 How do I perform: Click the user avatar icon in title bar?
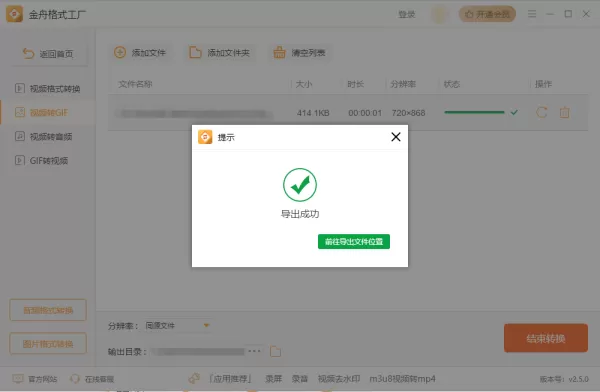pyautogui.click(x=439, y=15)
